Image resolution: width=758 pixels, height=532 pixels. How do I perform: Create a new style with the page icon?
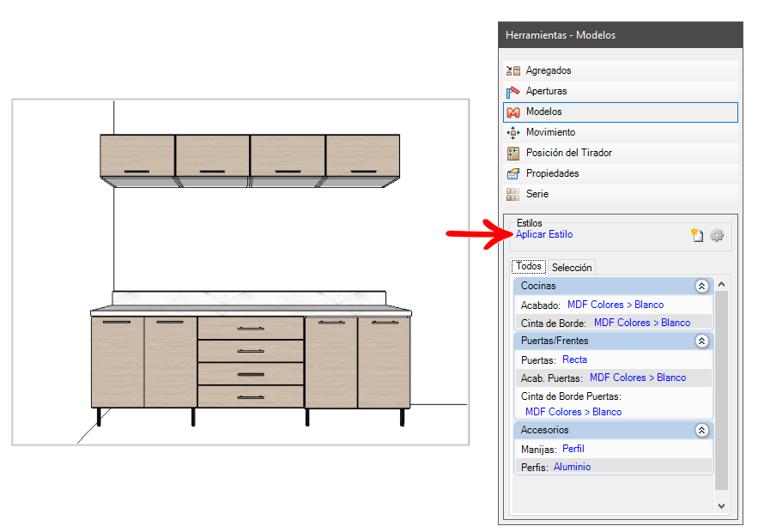pos(696,235)
